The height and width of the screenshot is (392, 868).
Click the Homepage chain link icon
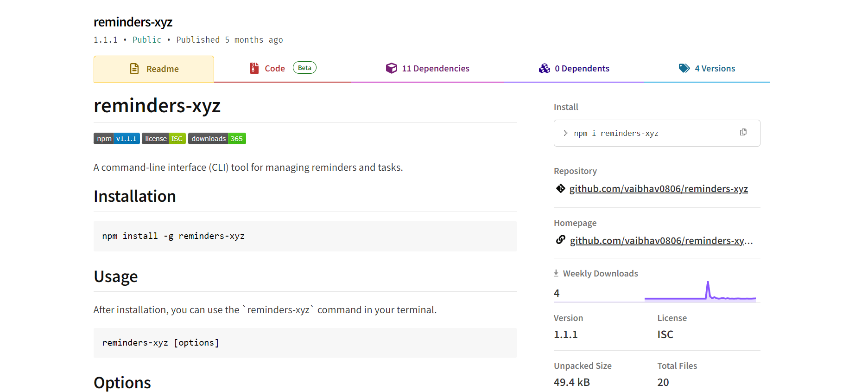(561, 240)
